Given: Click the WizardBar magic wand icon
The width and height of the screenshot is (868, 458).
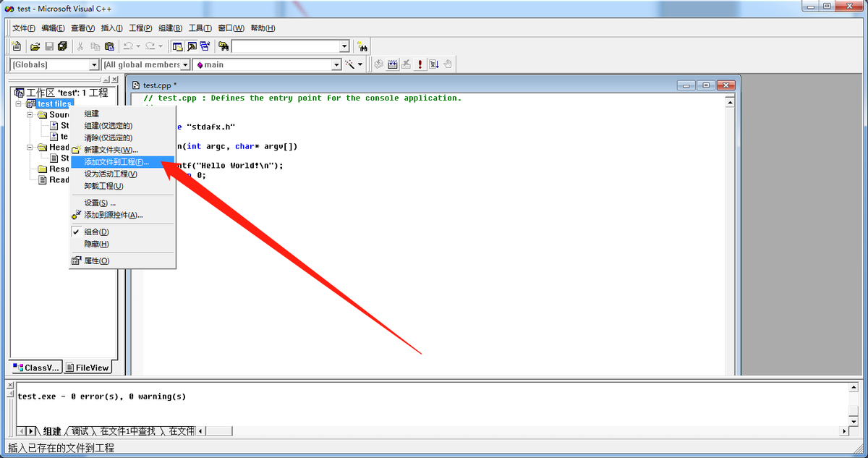Looking at the screenshot, I should [351, 64].
